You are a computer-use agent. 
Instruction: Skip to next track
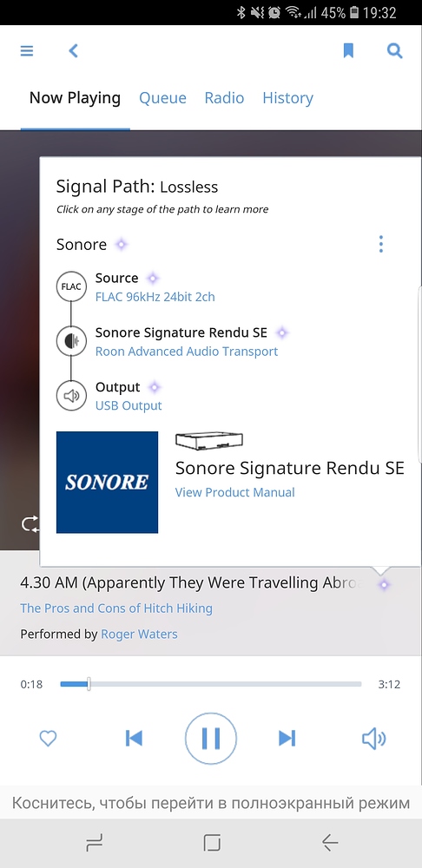click(x=287, y=739)
